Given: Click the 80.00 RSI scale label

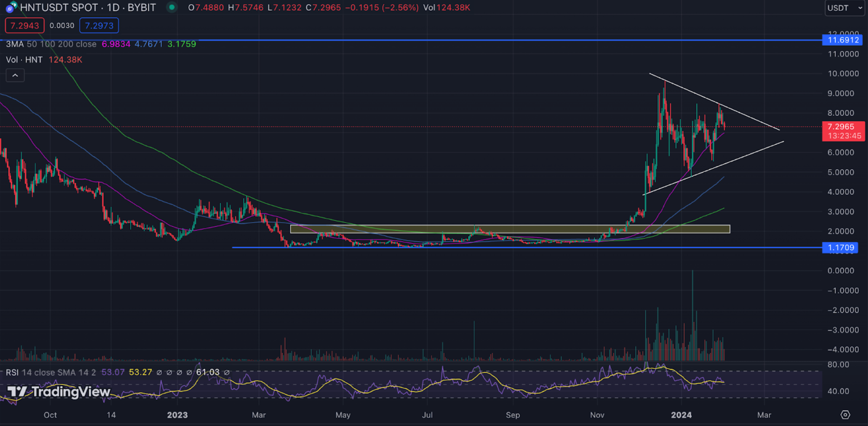Looking at the screenshot, I should (x=838, y=365).
